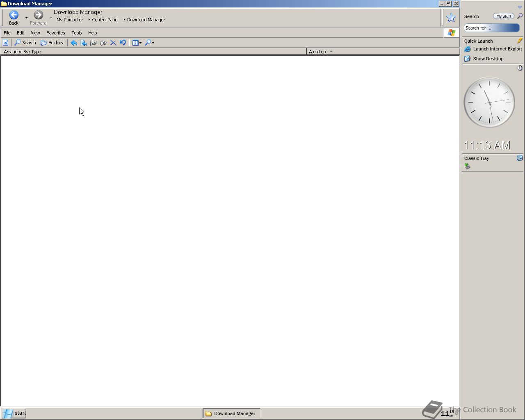Toggle the Folders pane button

tap(52, 43)
